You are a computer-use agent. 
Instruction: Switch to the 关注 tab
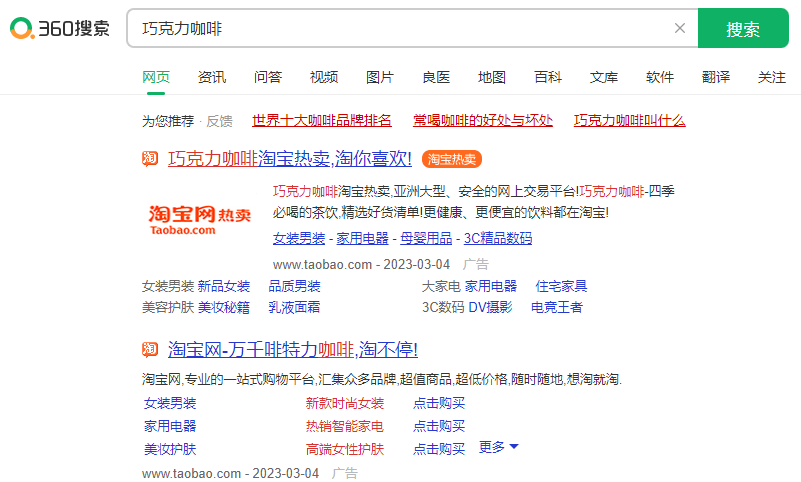click(x=771, y=77)
